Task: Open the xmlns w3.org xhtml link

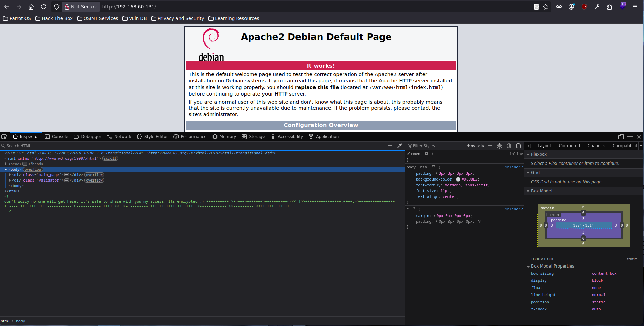Action: click(65, 158)
